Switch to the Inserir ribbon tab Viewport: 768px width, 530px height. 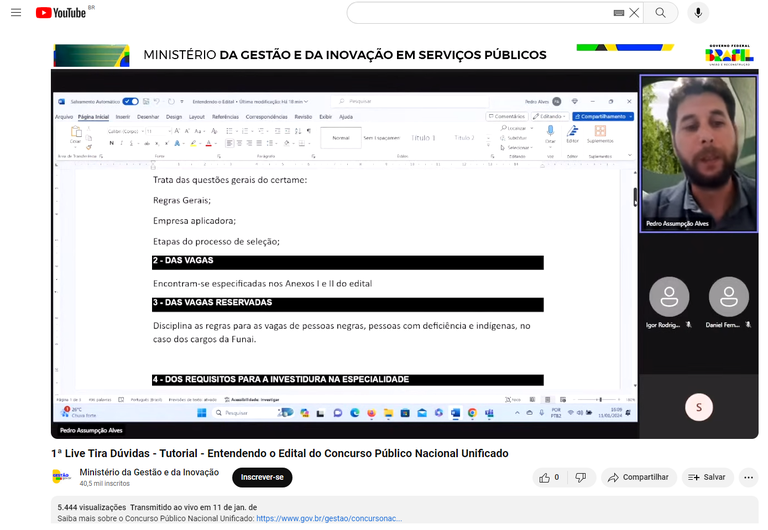123,117
